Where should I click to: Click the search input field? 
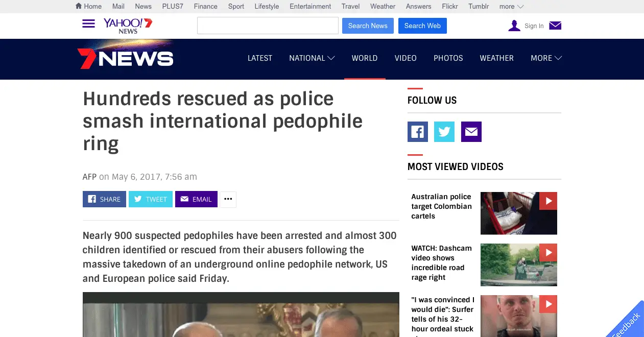point(268,26)
